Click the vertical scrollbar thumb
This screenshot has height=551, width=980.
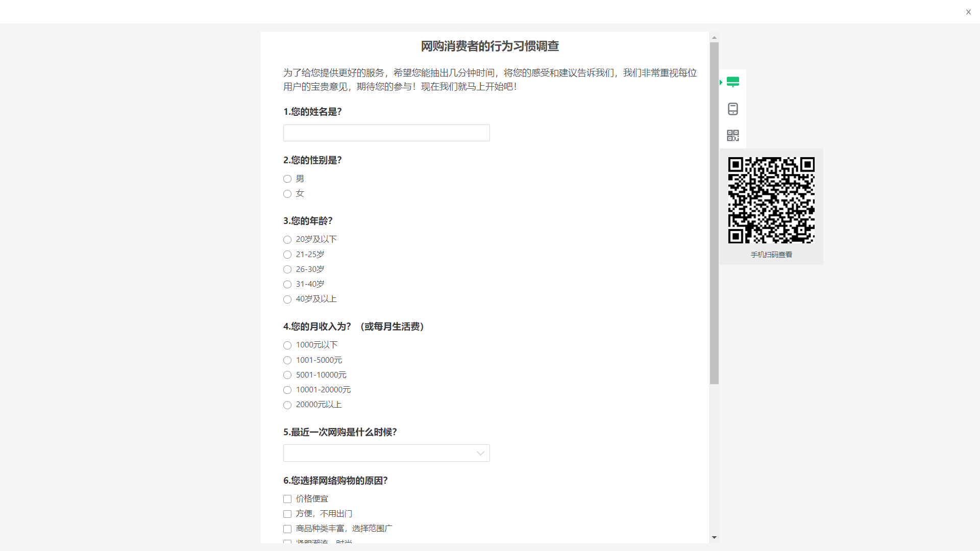point(714,214)
